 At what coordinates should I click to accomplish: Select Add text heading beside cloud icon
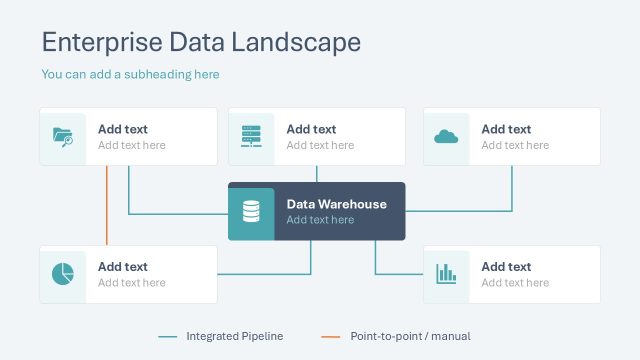[x=507, y=129]
